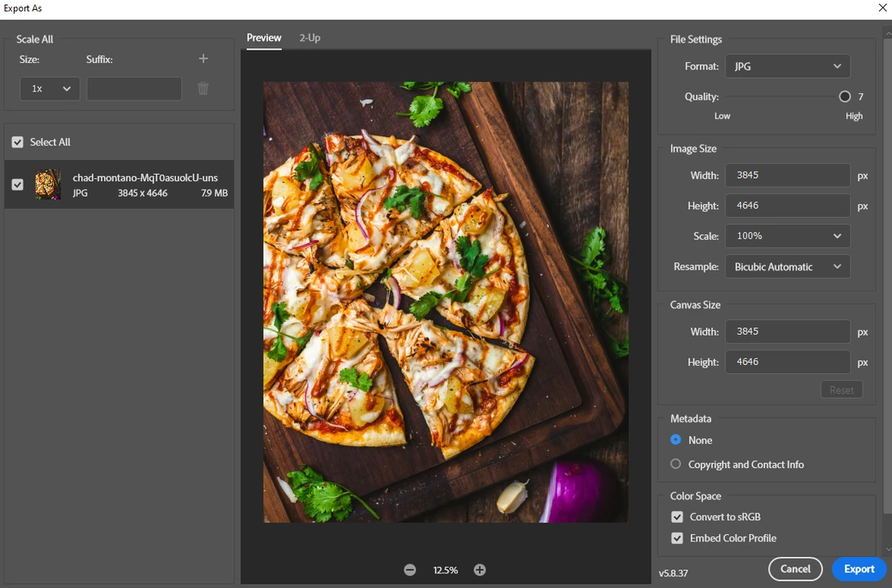892x588 pixels.
Task: Zoom in the preview with plus icon
Action: coord(479,570)
